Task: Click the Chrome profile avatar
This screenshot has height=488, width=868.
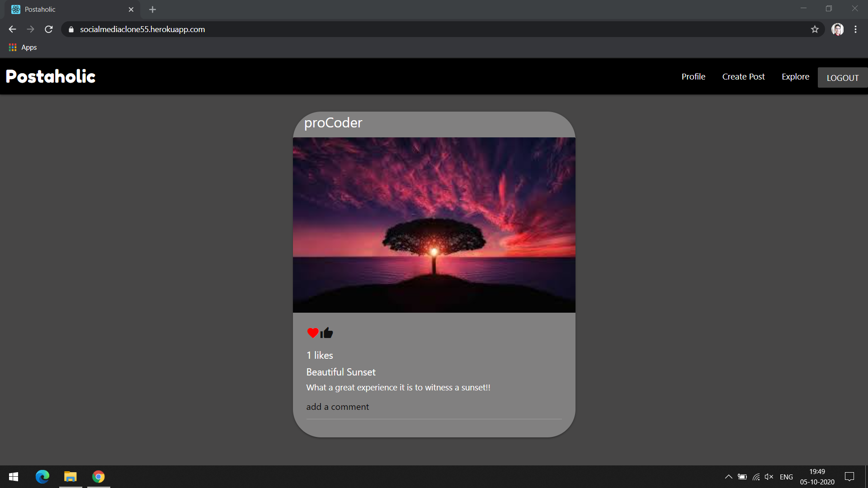Action: click(x=837, y=29)
